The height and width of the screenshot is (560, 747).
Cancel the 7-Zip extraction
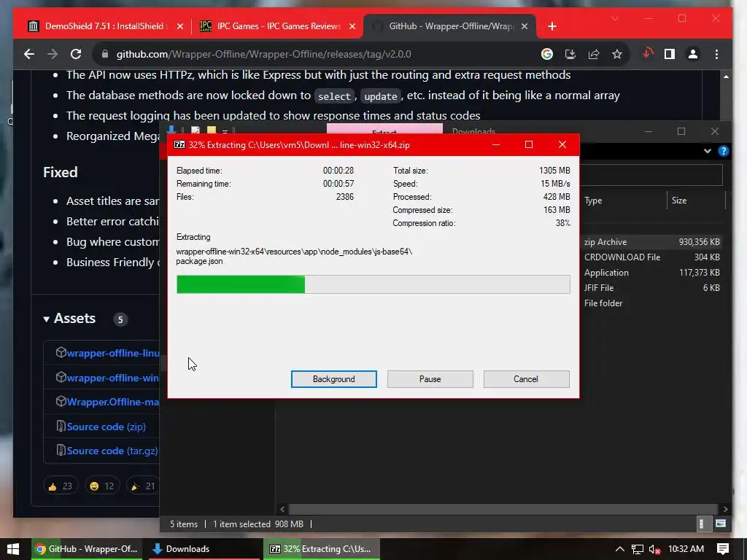[x=527, y=379]
